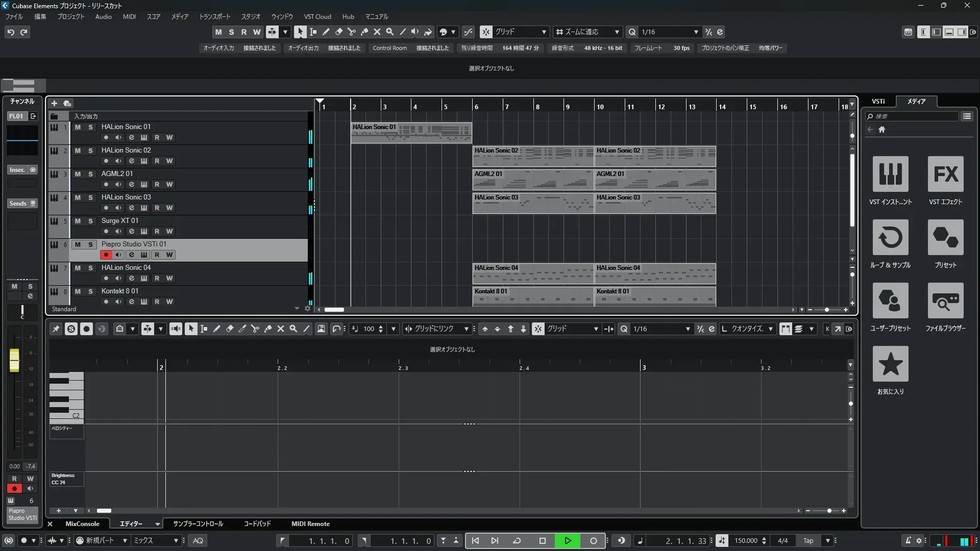Click the Tap tempo button
Screen dimensions: 980x551
click(x=808, y=541)
